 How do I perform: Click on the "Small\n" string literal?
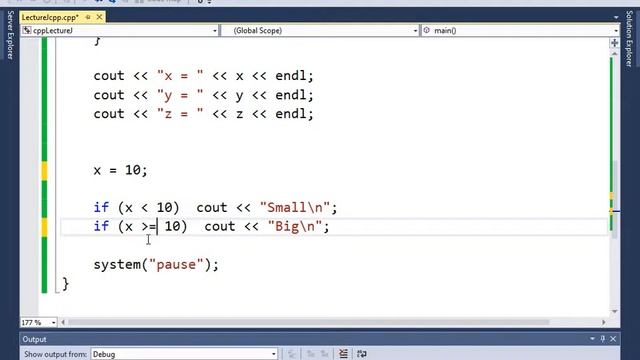[x=295, y=207]
